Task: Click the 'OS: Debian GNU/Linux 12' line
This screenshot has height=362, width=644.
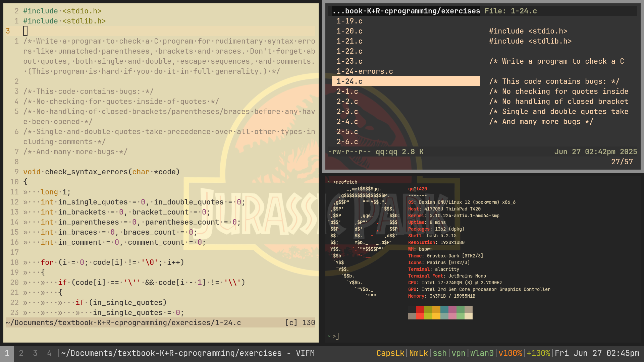Action: pyautogui.click(x=462, y=202)
